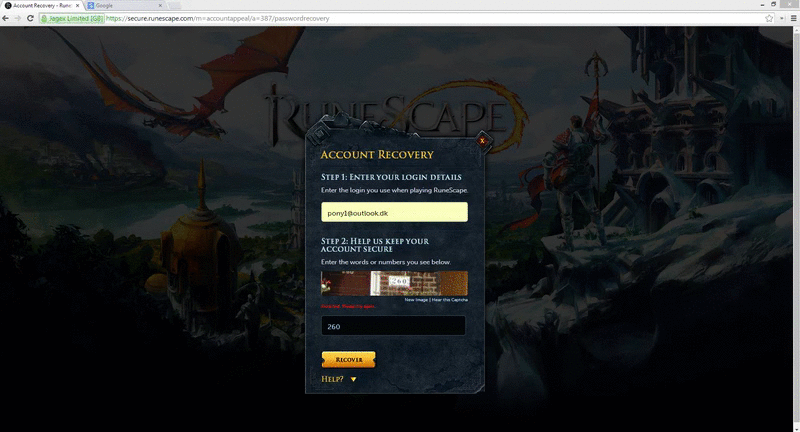Restore down the browser window
This screenshot has height=432, width=800.
[774, 4]
